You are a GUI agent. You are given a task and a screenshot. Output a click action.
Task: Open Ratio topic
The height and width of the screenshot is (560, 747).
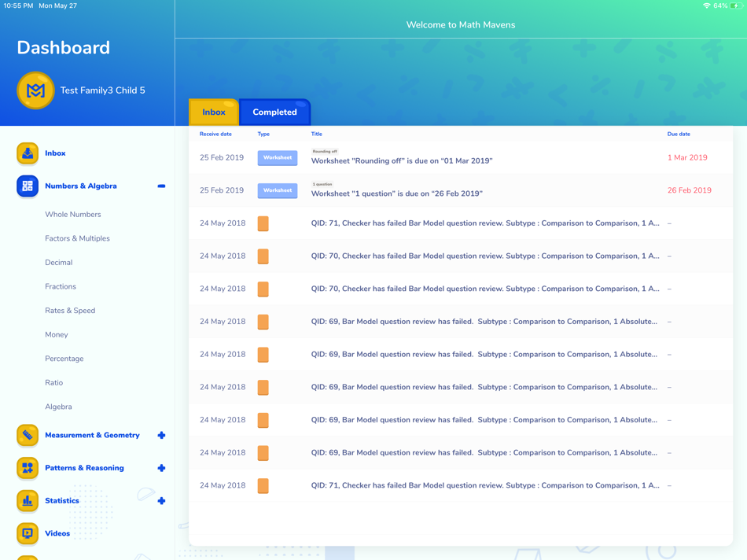(53, 383)
